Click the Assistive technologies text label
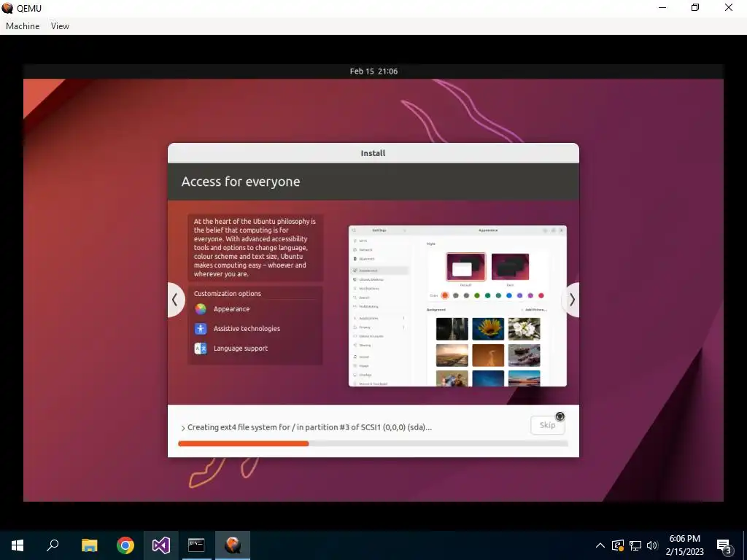The height and width of the screenshot is (560, 747). (247, 329)
